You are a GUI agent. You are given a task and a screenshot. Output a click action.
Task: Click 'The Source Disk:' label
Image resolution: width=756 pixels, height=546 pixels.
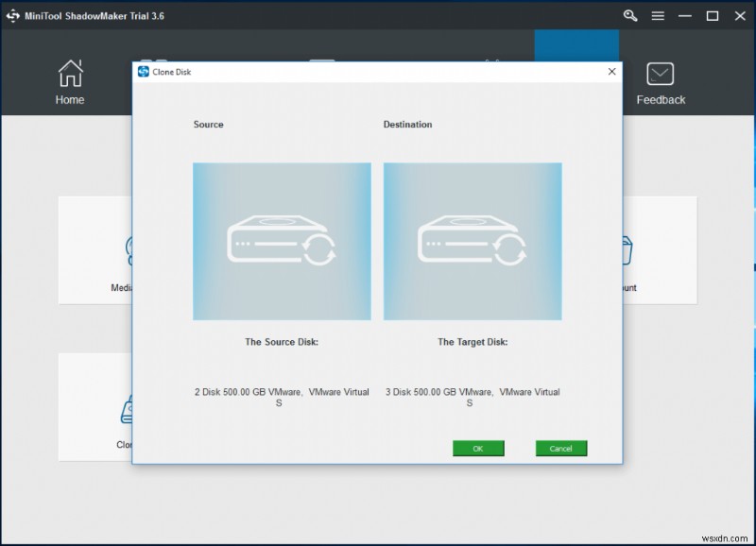(x=282, y=342)
